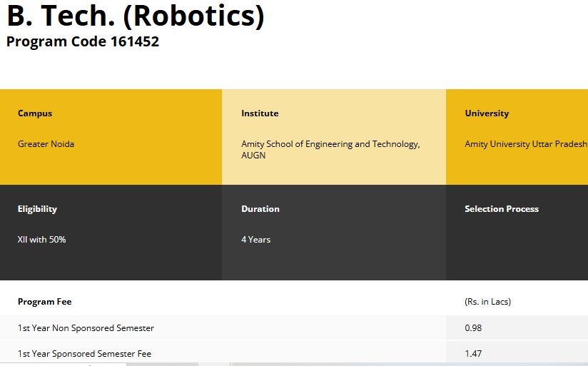This screenshot has height=366, width=588.
Task: Click the Eligibility label
Action: [x=37, y=209]
